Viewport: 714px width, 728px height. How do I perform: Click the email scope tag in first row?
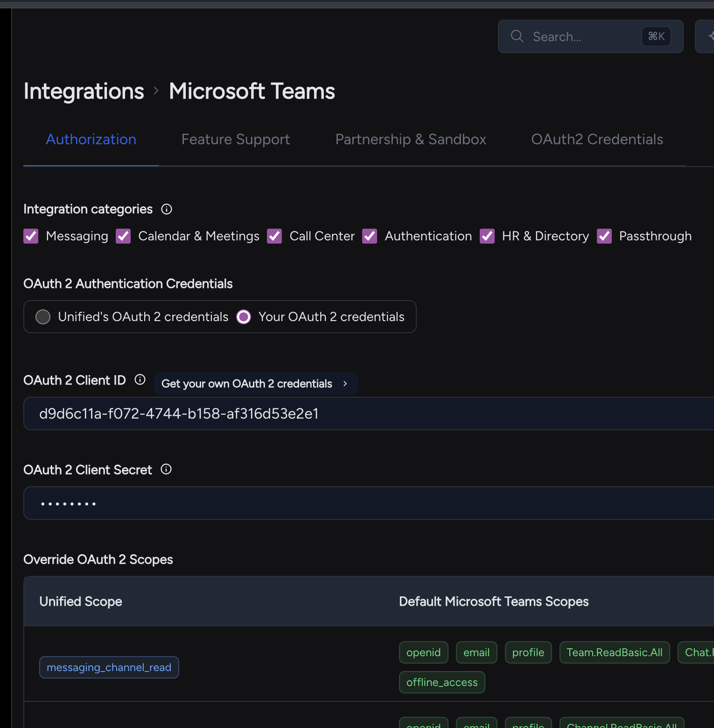pyautogui.click(x=476, y=652)
